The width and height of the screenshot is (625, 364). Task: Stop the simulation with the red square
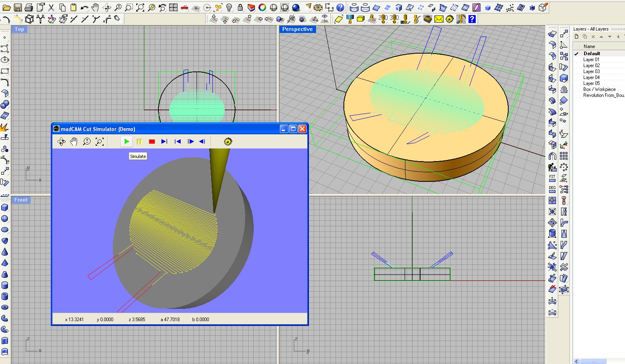[152, 141]
